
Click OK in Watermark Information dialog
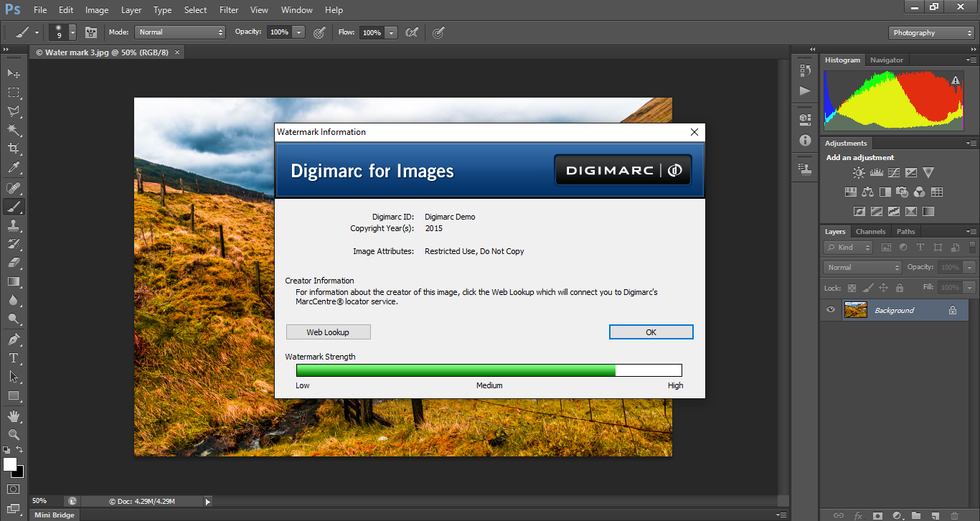tap(651, 332)
